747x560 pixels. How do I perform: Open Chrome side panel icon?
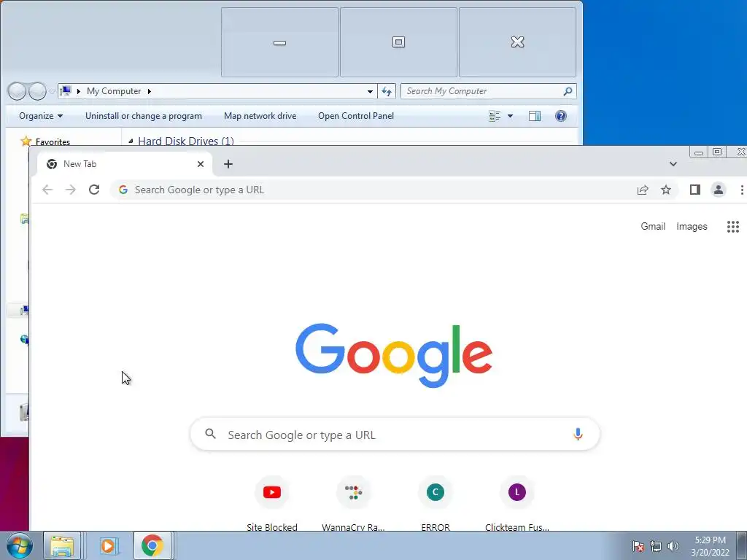(695, 190)
